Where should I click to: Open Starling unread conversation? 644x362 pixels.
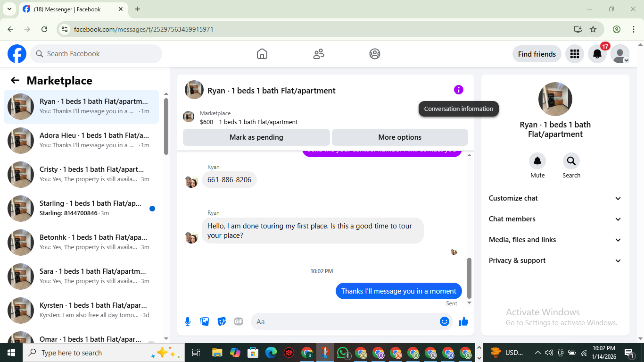click(81, 209)
